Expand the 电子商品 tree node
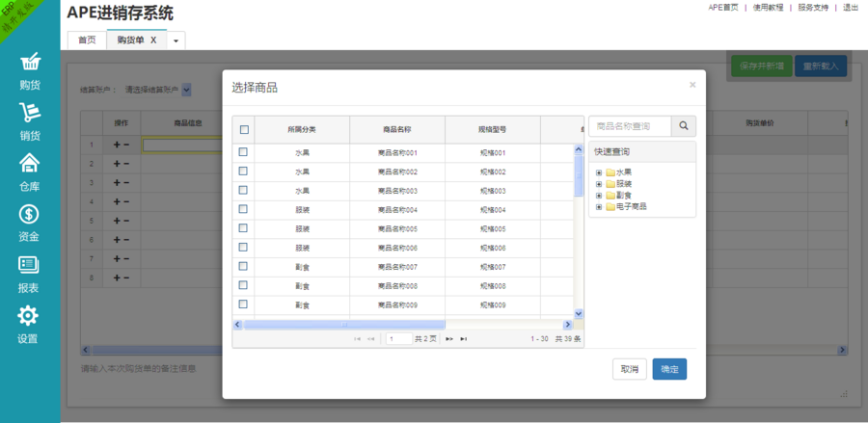 [x=599, y=207]
